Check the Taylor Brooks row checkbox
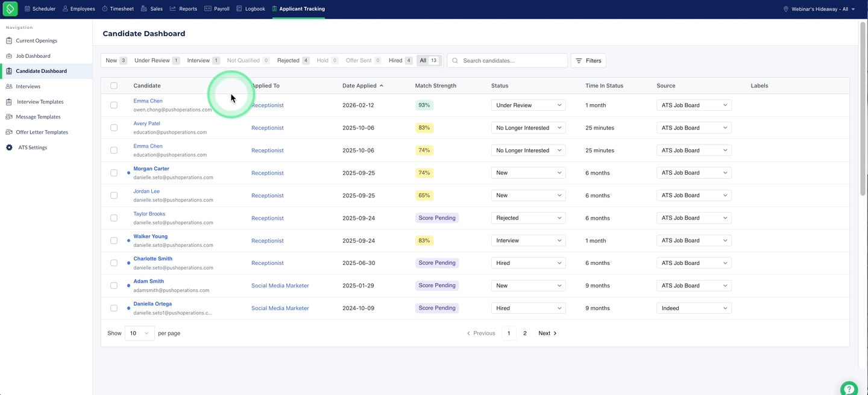 click(114, 218)
